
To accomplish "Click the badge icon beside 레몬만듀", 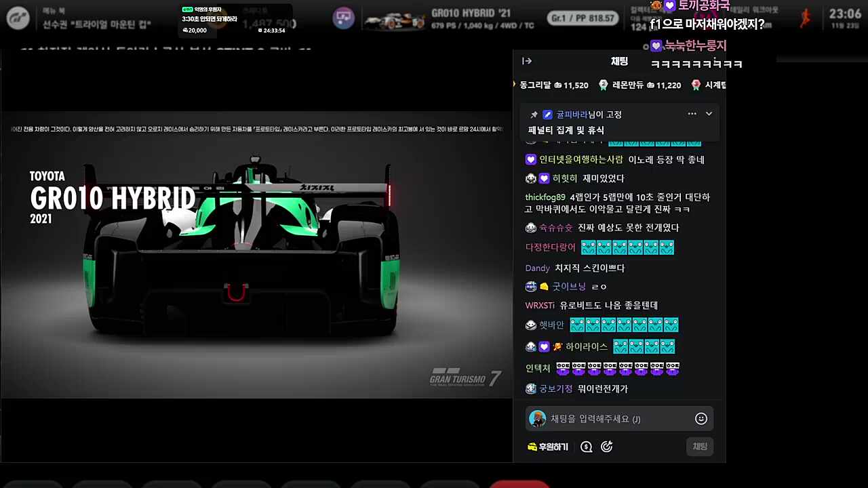I will 603,85.
